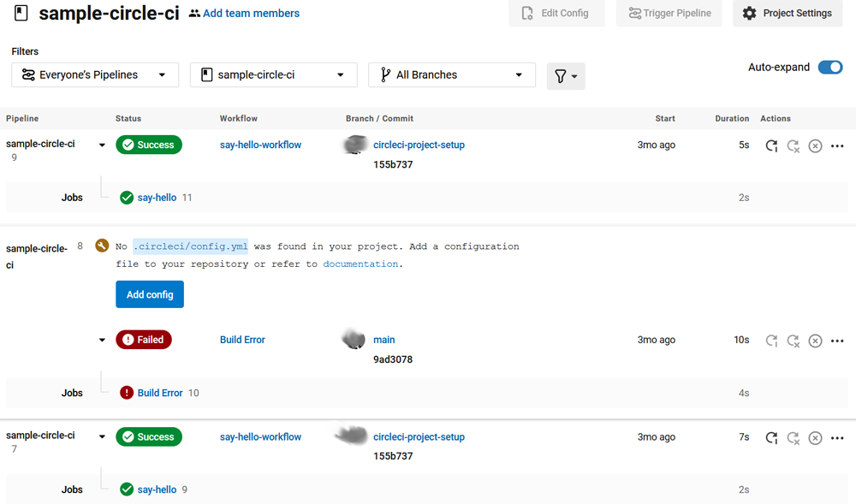This screenshot has height=504, width=856.
Task: Cancel the sample-circle-ci 7 workflow
Action: tap(815, 437)
